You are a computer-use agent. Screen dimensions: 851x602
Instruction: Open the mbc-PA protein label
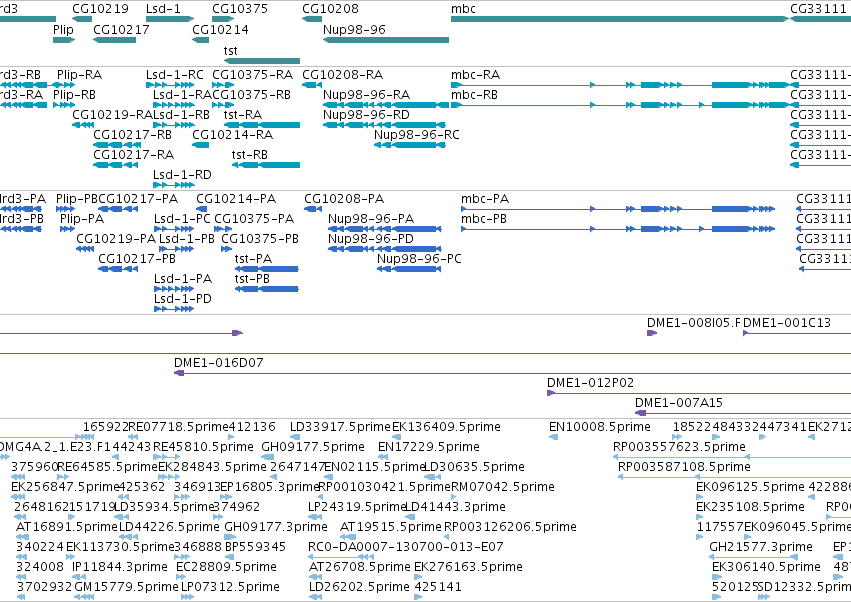click(x=485, y=199)
